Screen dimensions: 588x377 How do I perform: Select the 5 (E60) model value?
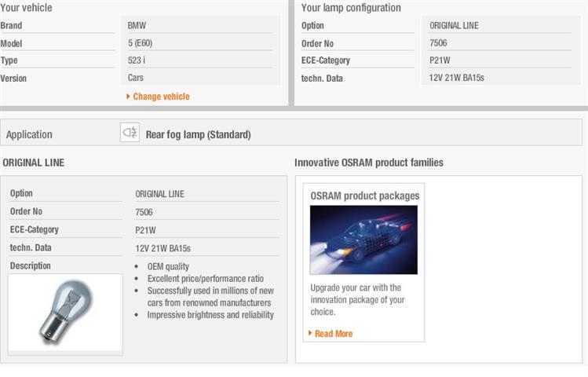[x=141, y=43]
